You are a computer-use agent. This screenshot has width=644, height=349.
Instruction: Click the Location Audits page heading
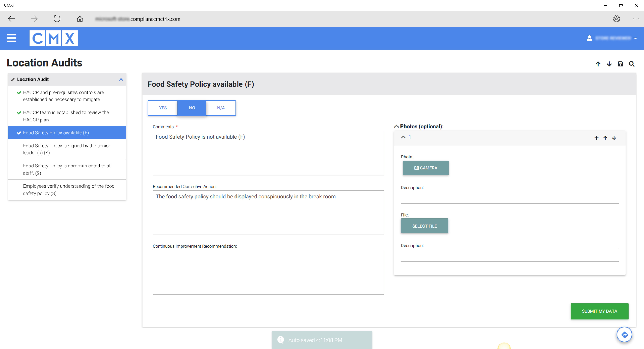45,63
